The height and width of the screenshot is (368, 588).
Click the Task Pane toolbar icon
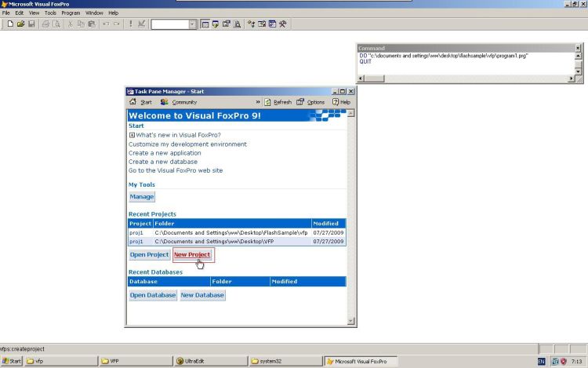coord(273,24)
